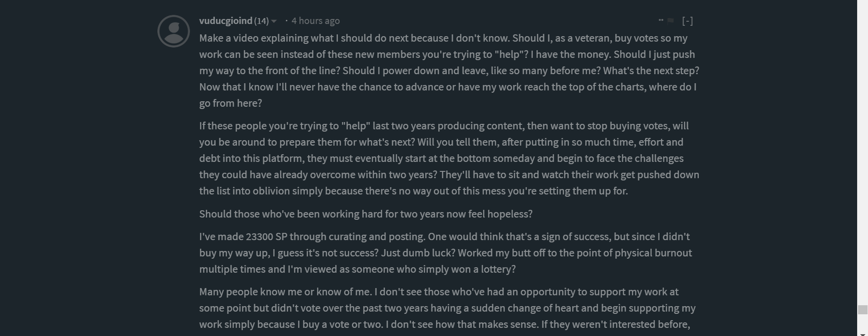This screenshot has width=868, height=336.
Task: Click the '23300 SP' text in the comment
Action: pos(266,237)
